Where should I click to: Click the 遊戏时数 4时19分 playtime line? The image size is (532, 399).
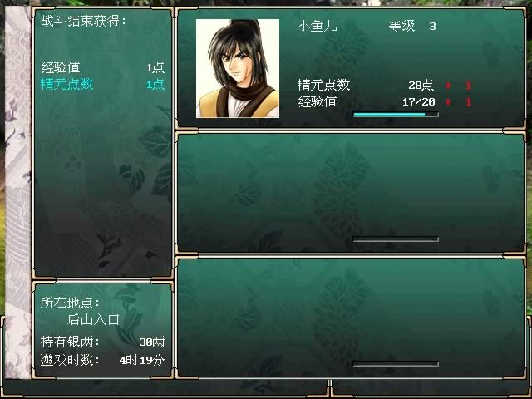[102, 360]
